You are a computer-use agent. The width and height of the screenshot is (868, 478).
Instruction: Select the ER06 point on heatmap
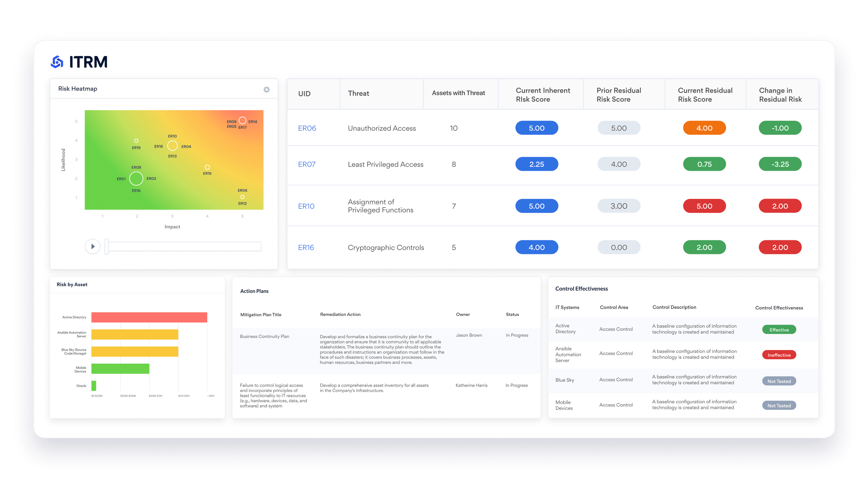(242, 197)
